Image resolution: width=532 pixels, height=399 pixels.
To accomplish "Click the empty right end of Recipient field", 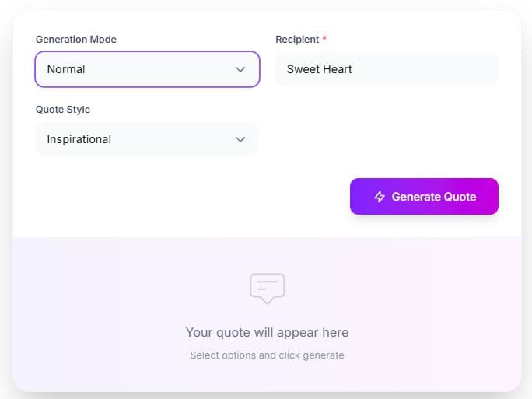I will tap(467, 69).
